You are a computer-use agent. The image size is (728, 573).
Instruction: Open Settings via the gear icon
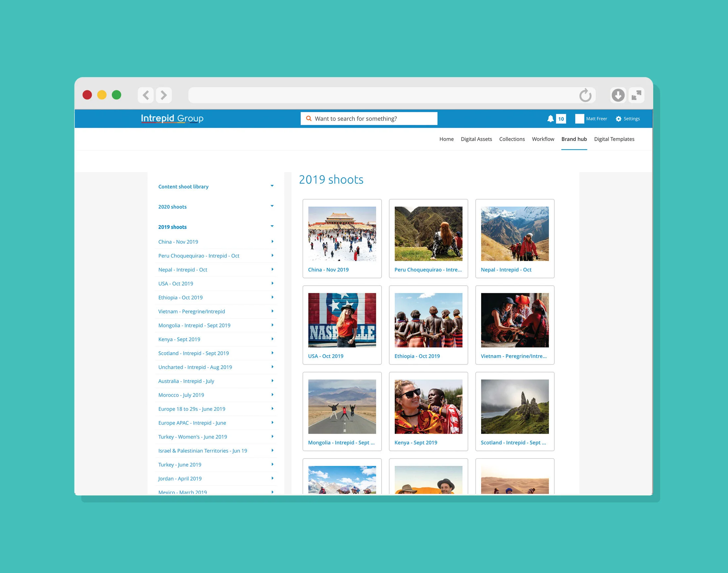coord(618,119)
